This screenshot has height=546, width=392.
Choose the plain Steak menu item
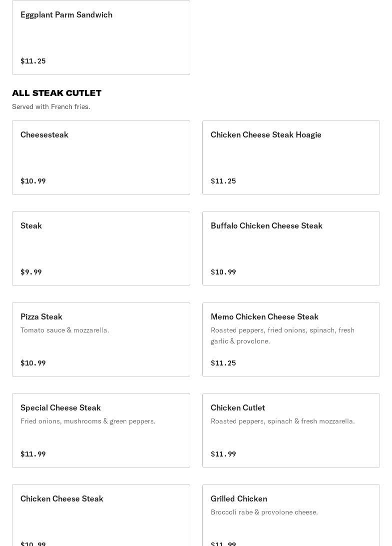pos(101,248)
